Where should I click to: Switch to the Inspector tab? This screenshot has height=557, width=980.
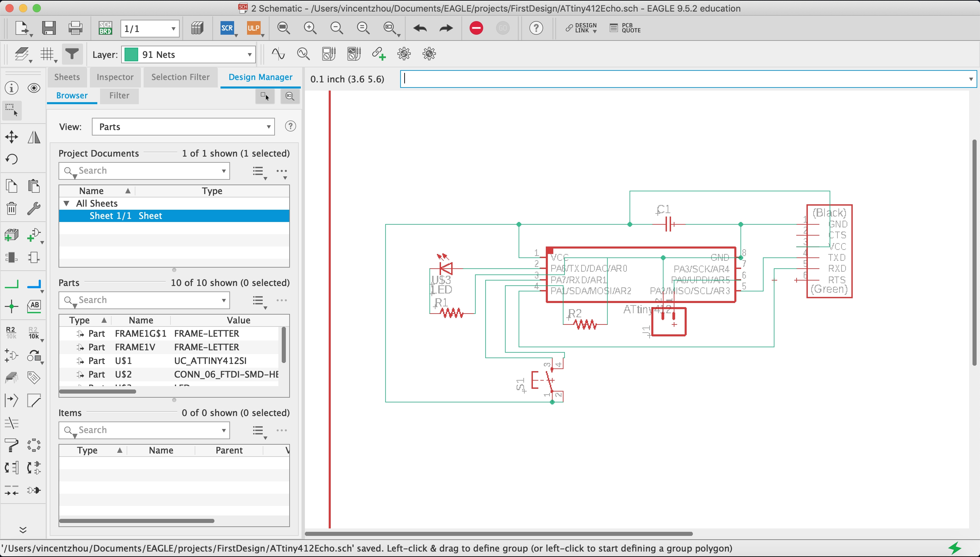[115, 77]
